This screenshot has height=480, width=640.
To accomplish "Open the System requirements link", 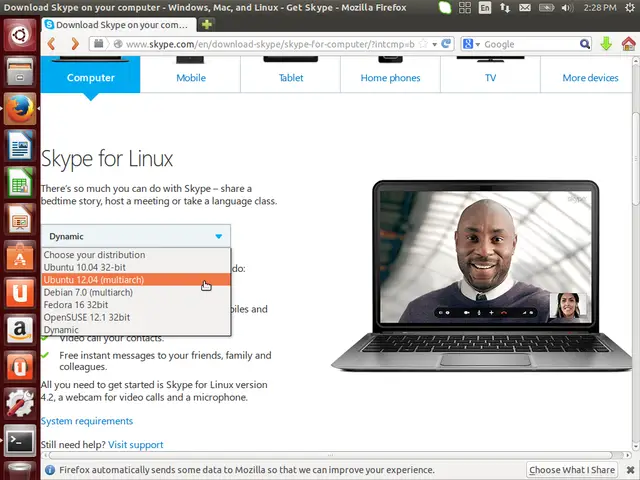I will (87, 421).
